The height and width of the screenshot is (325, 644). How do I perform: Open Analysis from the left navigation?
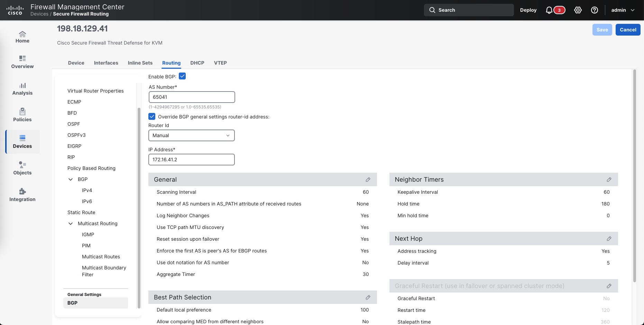[22, 88]
